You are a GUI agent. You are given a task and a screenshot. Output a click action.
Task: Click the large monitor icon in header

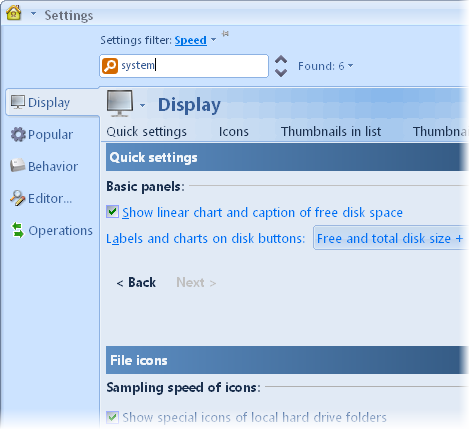120,104
